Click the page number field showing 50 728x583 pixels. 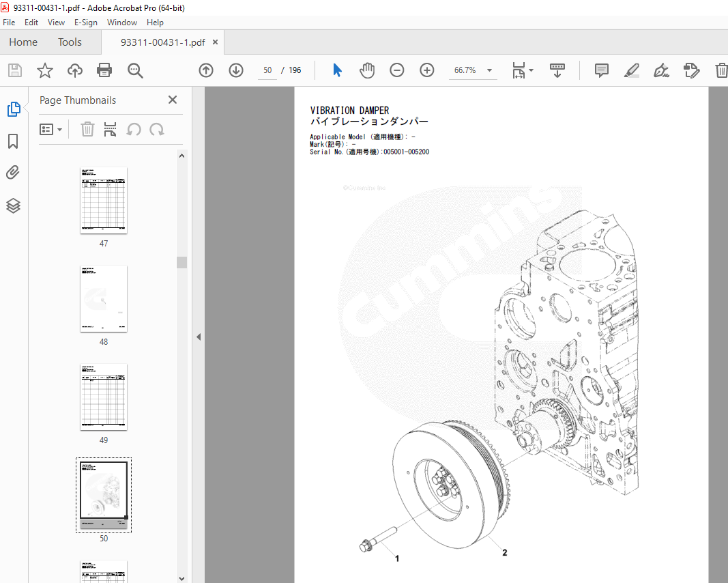267,70
